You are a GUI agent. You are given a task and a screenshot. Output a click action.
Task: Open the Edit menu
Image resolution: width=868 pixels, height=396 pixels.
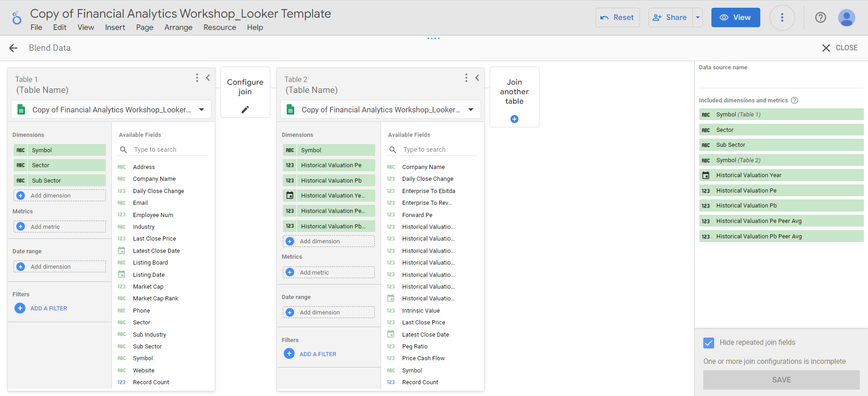(x=60, y=28)
